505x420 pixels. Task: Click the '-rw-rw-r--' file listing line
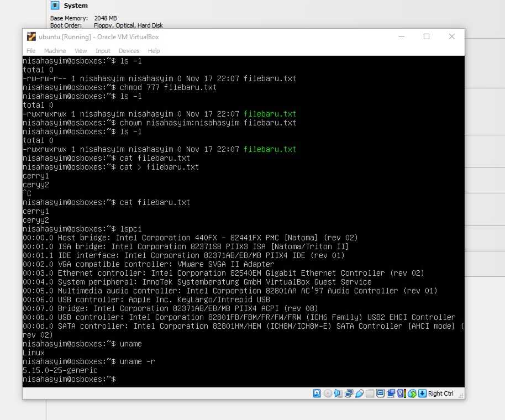[x=160, y=78]
